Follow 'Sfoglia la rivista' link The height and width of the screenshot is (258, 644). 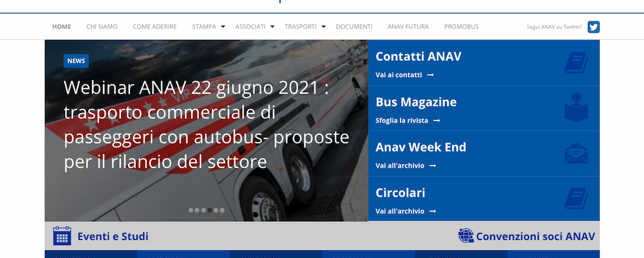click(408, 121)
